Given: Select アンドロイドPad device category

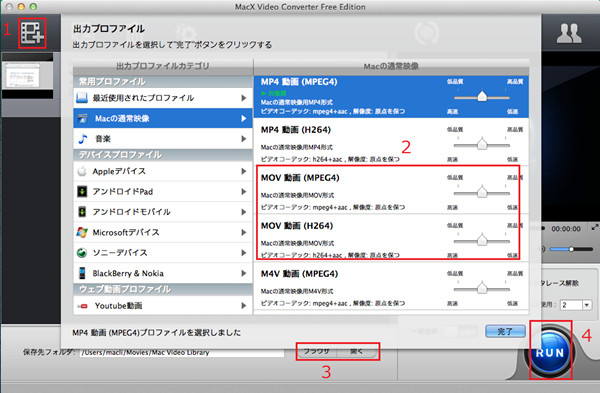Looking at the screenshot, I should pyautogui.click(x=163, y=191).
